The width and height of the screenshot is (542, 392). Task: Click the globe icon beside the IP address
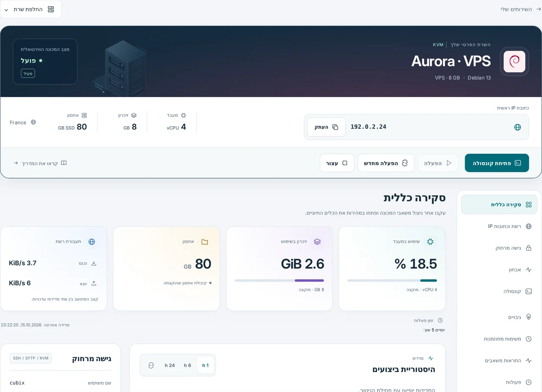[517, 127]
